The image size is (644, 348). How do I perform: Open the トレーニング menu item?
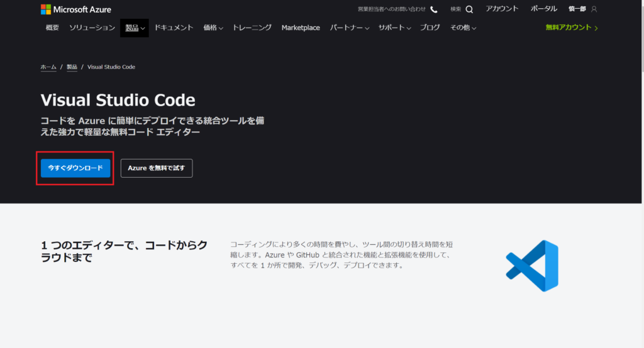tap(252, 28)
